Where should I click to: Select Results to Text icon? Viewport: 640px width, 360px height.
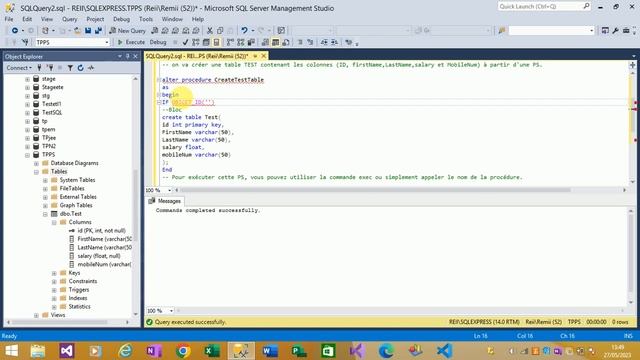265,42
